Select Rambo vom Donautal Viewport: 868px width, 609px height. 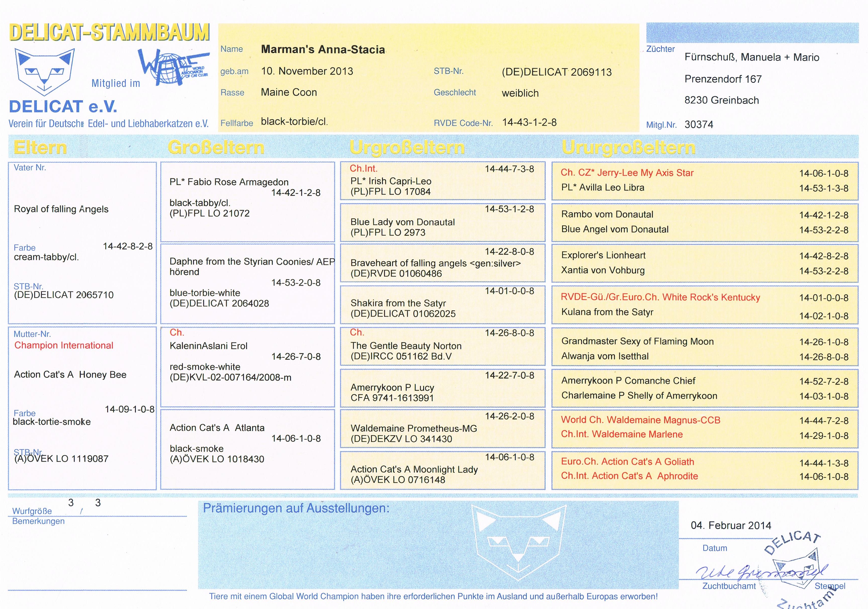click(x=607, y=215)
